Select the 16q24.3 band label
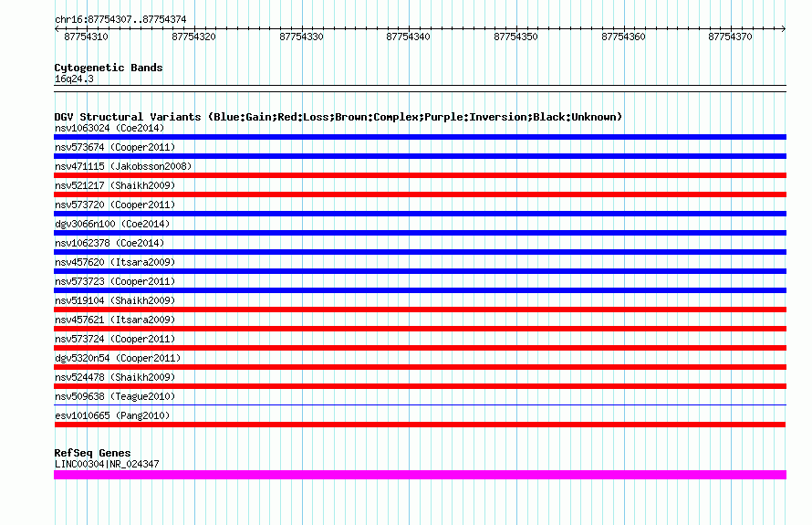Image resolution: width=812 pixels, height=525 pixels. 74,79
